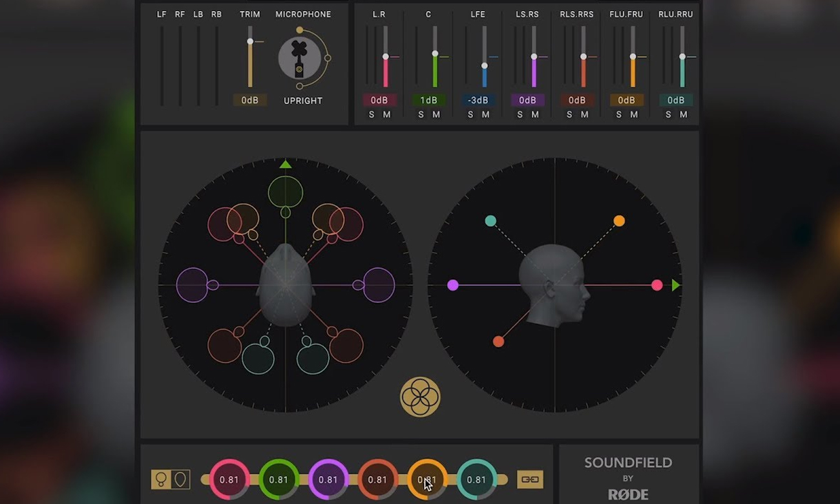840x504 pixels.
Task: Click the purple dot in side view
Action: coord(453,285)
